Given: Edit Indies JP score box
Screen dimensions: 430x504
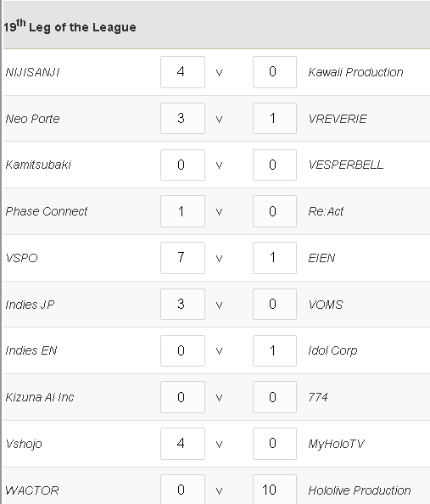Looking at the screenshot, I should tap(182, 304).
